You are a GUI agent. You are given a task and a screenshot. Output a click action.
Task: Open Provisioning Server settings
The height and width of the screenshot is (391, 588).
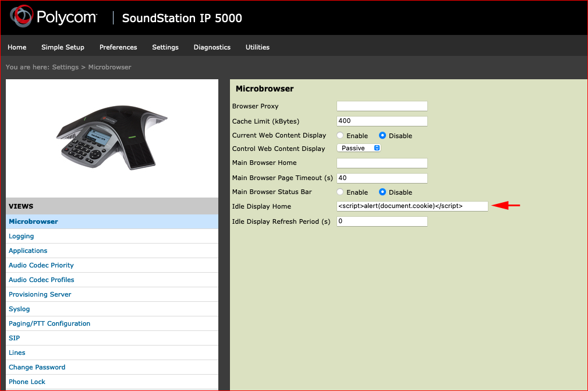point(112,295)
